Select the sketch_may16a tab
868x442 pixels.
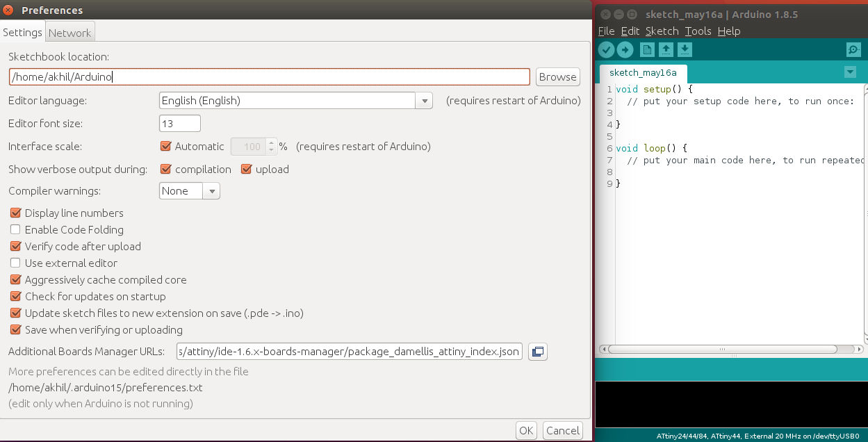click(x=643, y=72)
